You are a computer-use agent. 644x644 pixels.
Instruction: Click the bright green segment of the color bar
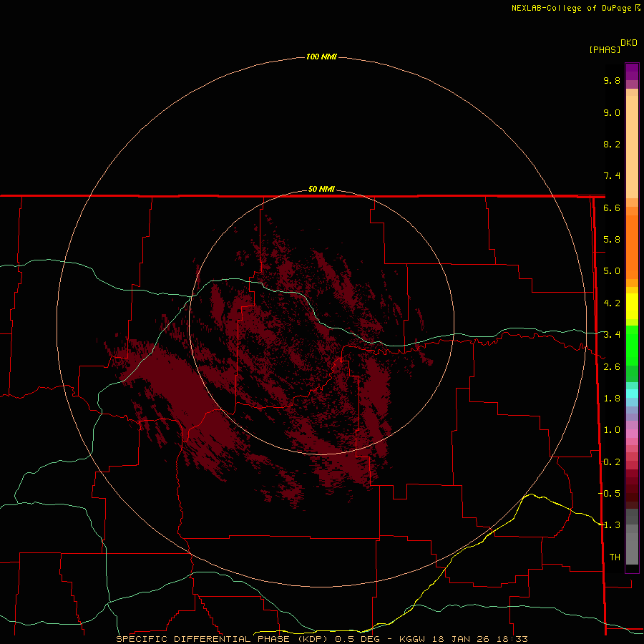tap(632, 345)
